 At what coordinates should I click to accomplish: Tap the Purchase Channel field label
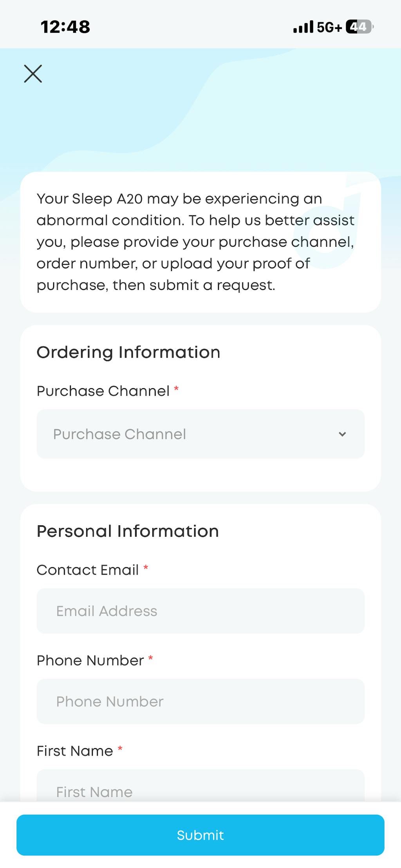pyautogui.click(x=103, y=391)
